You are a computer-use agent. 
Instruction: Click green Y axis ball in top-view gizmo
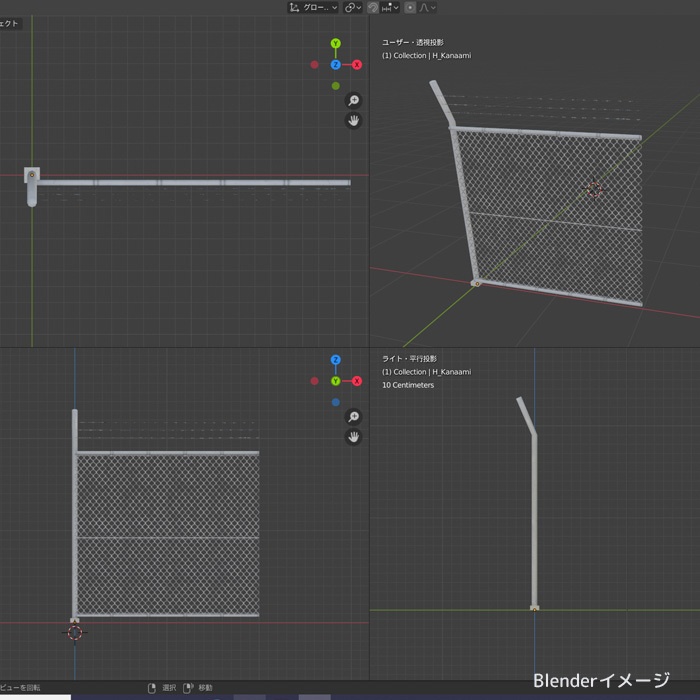click(x=336, y=43)
